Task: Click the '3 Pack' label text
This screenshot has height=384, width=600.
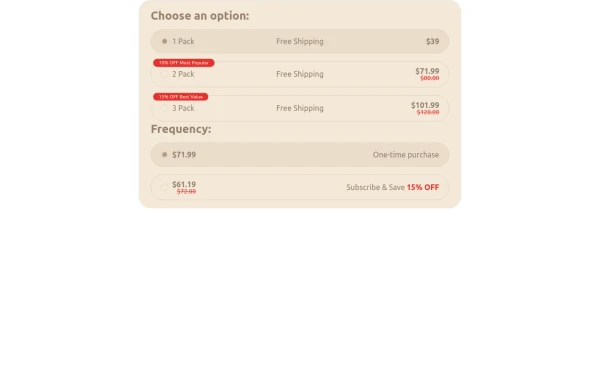Action: point(183,108)
